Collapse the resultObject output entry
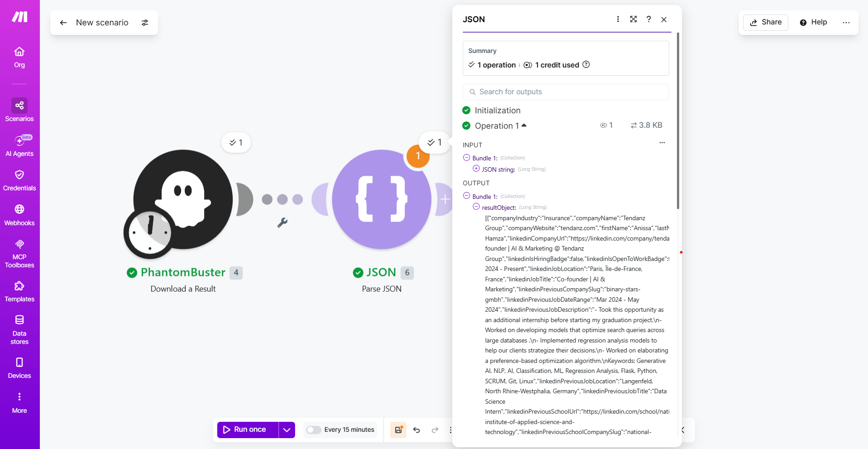 pyautogui.click(x=476, y=207)
